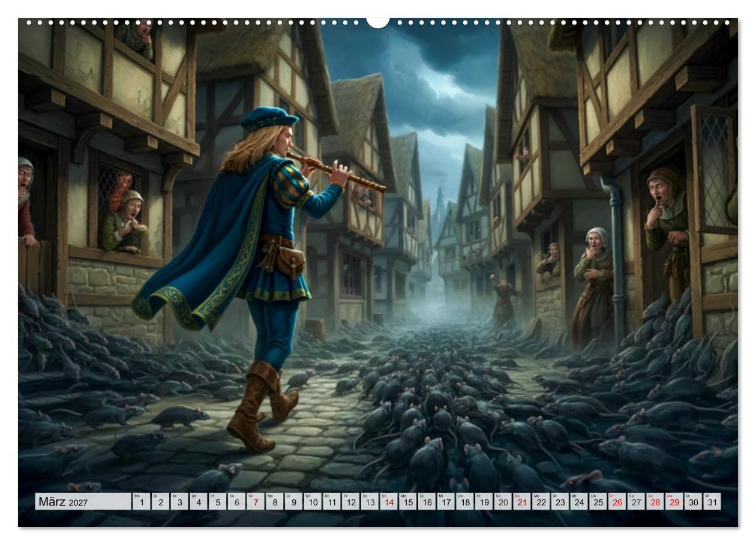
Task: Select day 2 in the calendar strip
Action: [x=160, y=502]
